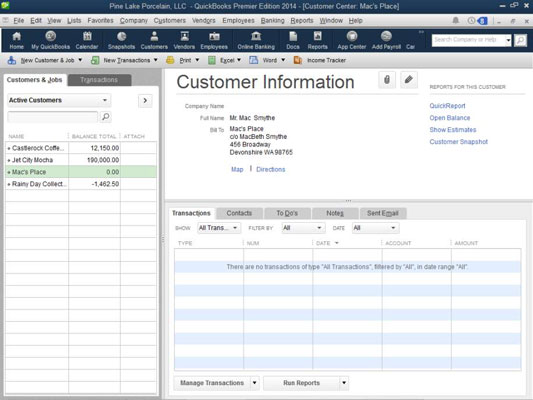Open the Income Tracker toolbar item

click(x=320, y=60)
